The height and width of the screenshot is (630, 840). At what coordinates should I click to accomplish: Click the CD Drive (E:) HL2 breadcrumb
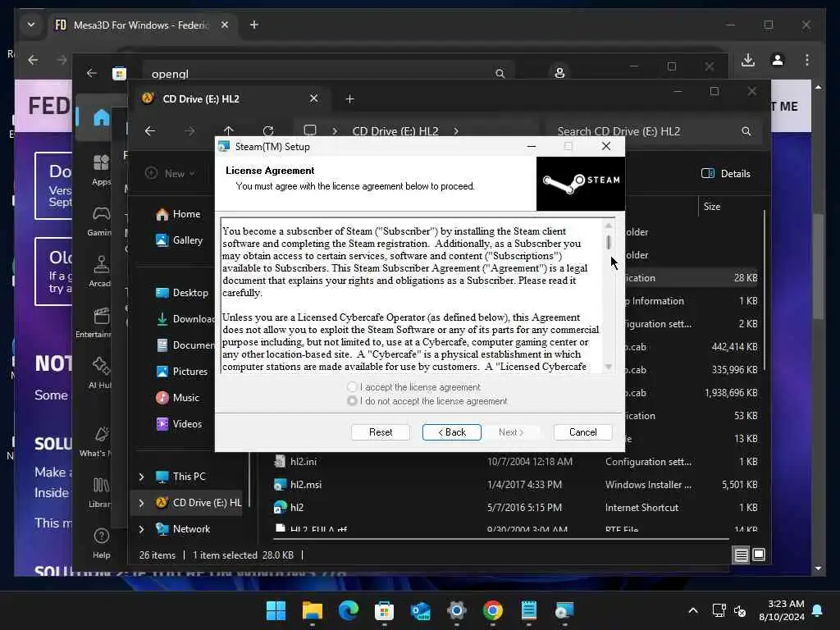point(395,131)
